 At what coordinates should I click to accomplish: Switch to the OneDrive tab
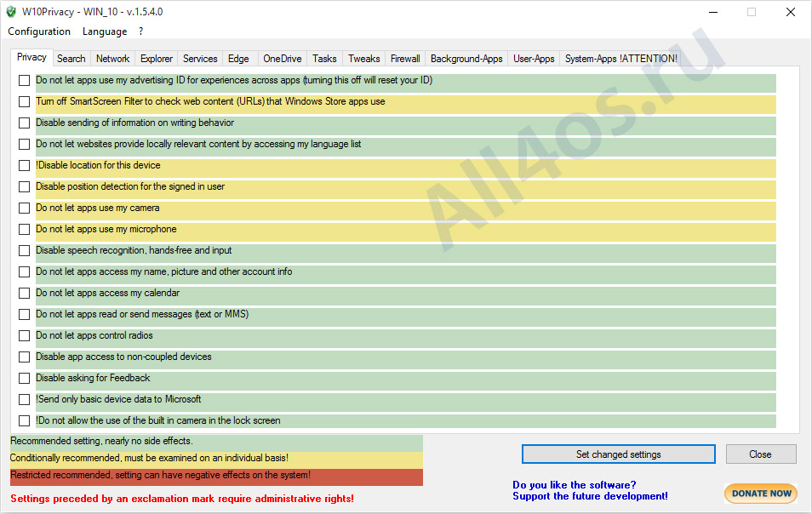283,59
